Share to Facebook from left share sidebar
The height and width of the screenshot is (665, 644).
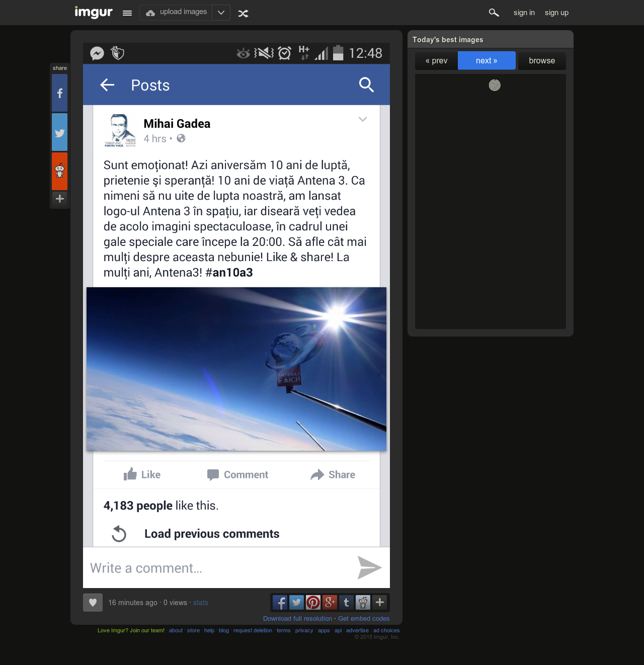59,93
